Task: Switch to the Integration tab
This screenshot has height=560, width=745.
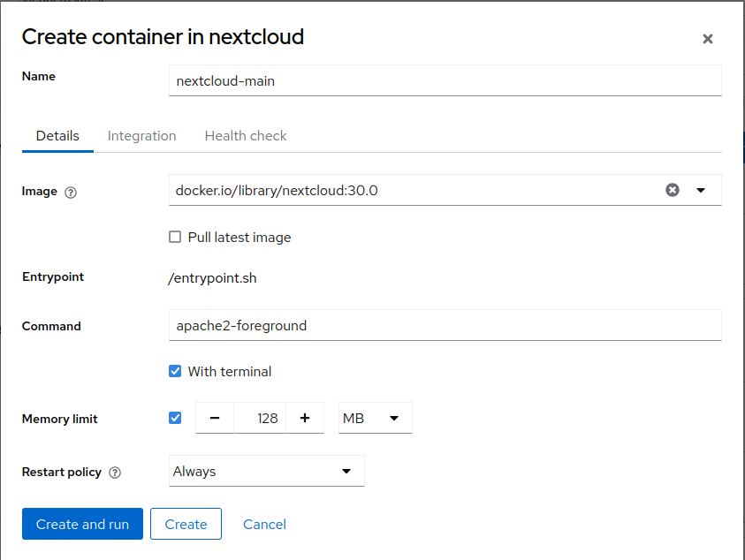Action: (141, 136)
